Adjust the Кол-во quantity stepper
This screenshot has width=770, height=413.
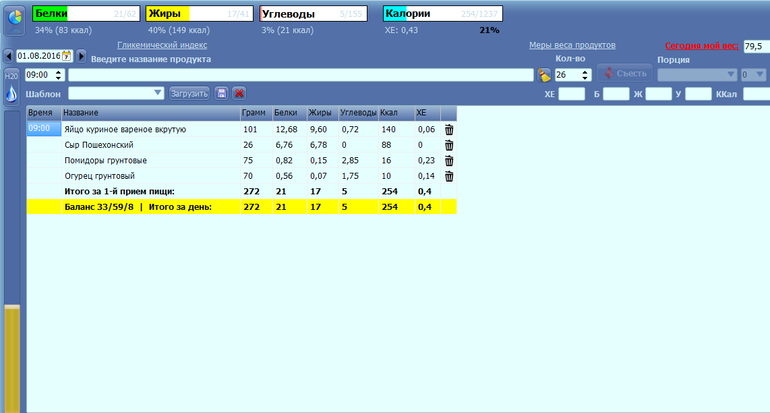pos(586,75)
